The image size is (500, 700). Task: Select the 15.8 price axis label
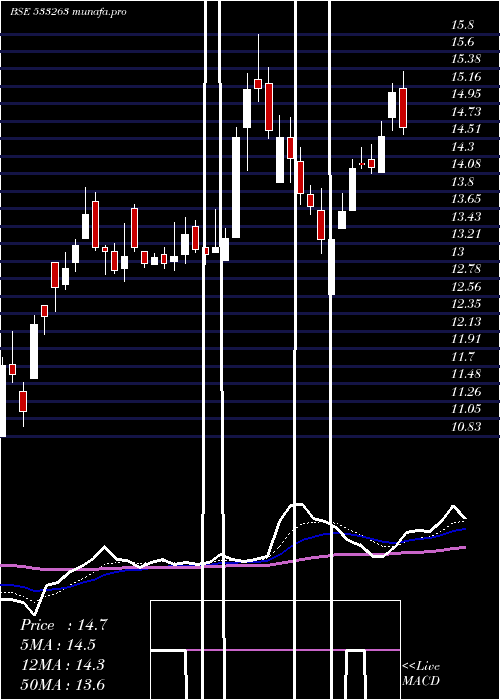coord(462,25)
